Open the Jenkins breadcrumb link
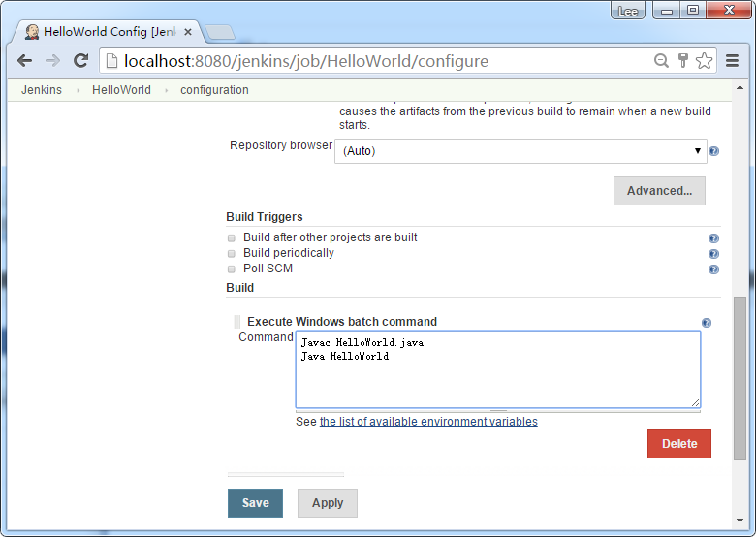The width and height of the screenshot is (756, 537). [42, 90]
